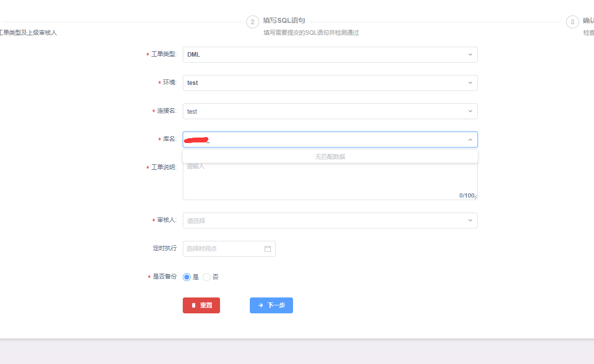Click the blue 下一步 button
594x364 pixels.
click(x=271, y=305)
